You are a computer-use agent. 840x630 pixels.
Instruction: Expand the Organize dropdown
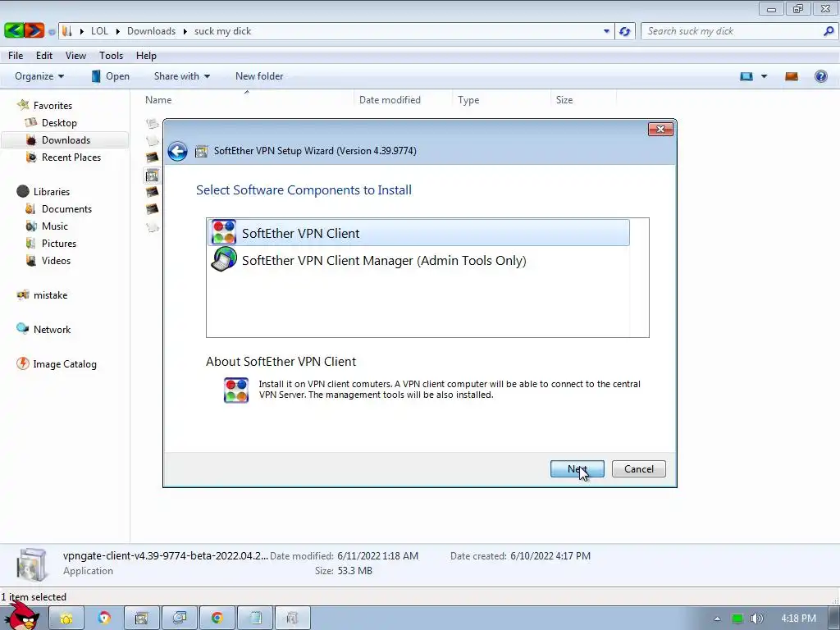(39, 76)
